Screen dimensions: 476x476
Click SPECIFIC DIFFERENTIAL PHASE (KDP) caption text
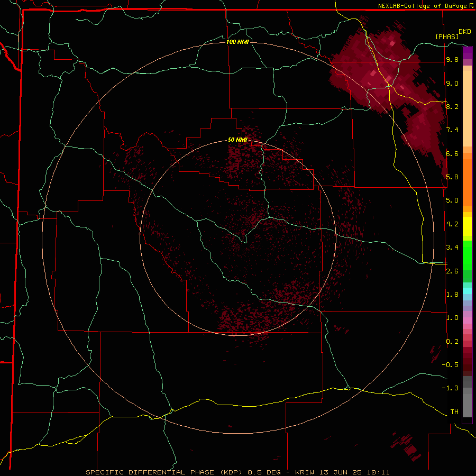[x=163, y=472]
